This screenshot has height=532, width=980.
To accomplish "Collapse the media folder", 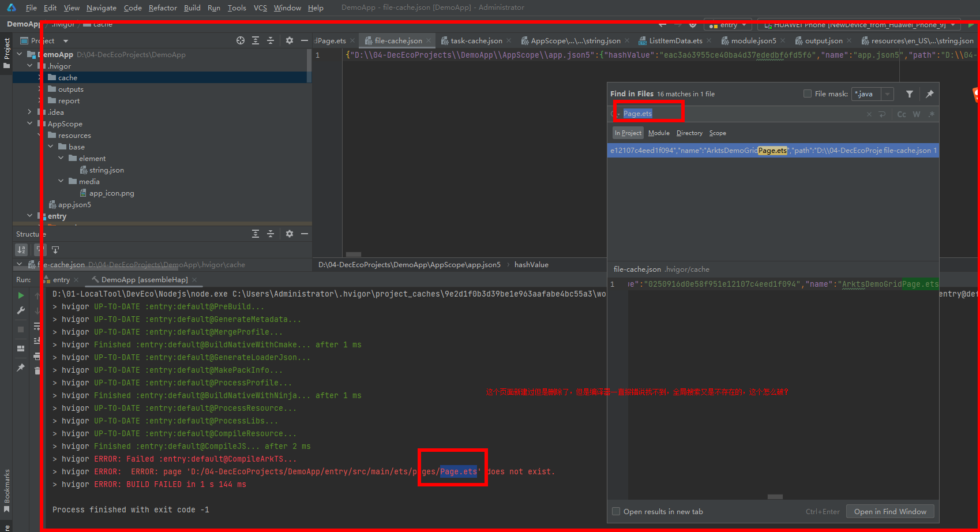I will click(61, 181).
